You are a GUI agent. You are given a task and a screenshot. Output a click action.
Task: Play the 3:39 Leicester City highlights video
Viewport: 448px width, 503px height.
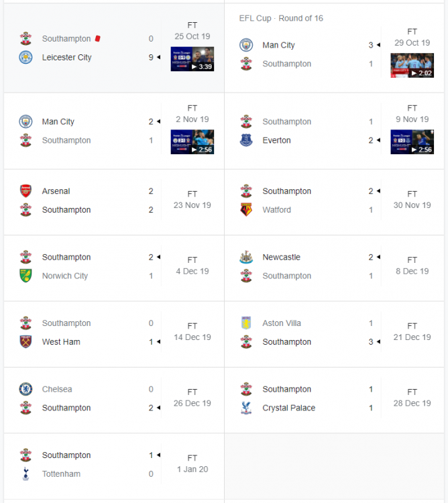pos(192,59)
